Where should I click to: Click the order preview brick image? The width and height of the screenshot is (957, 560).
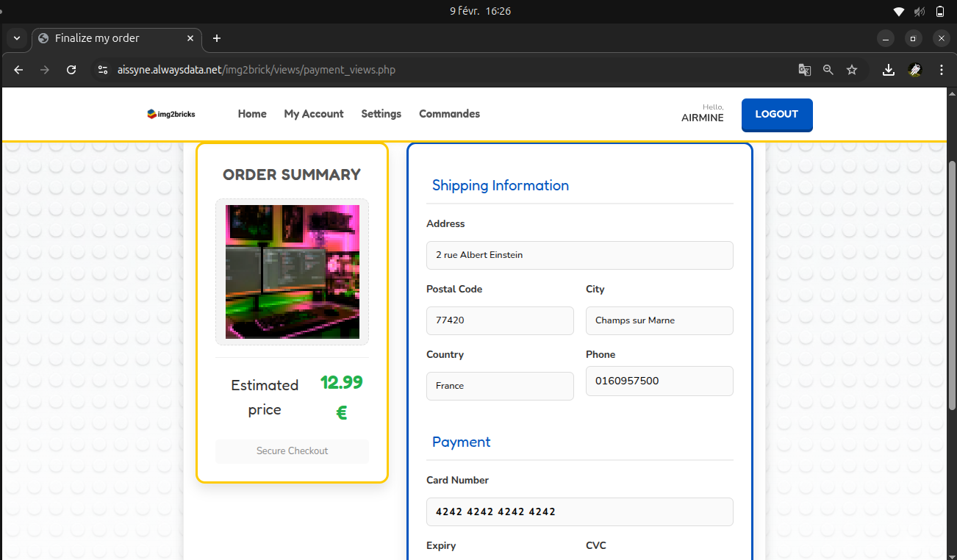click(292, 271)
